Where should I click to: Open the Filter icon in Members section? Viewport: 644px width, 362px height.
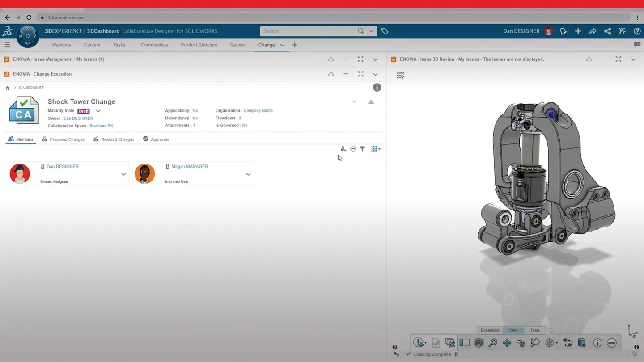click(363, 148)
